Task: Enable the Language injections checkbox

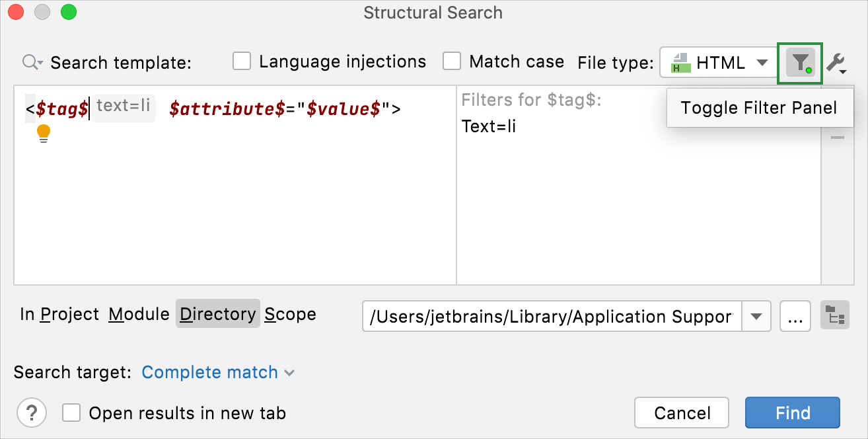Action: 242,61
